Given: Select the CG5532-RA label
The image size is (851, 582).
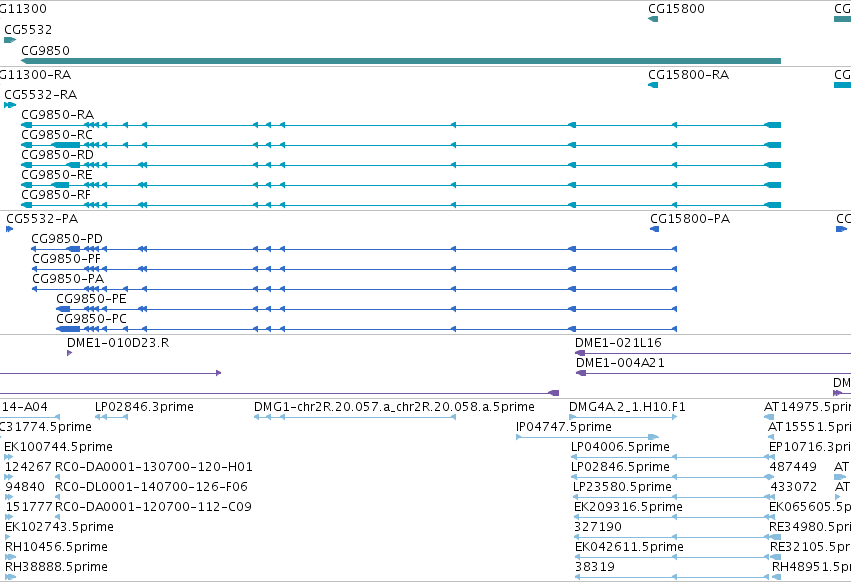Looking at the screenshot, I should [41, 95].
